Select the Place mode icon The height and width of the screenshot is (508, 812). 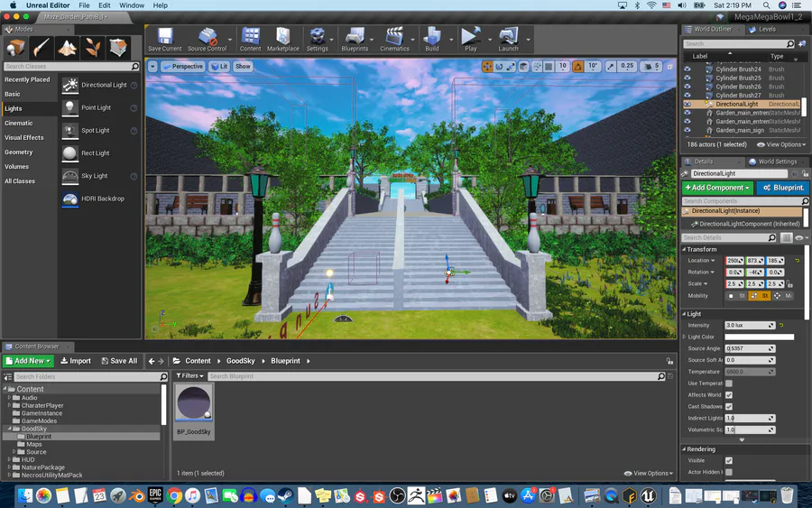point(15,48)
